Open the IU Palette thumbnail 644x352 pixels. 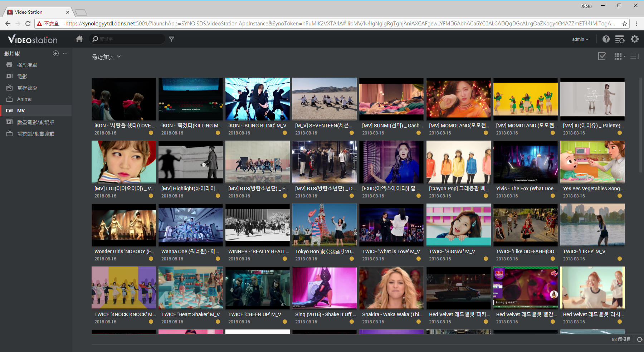(x=592, y=99)
